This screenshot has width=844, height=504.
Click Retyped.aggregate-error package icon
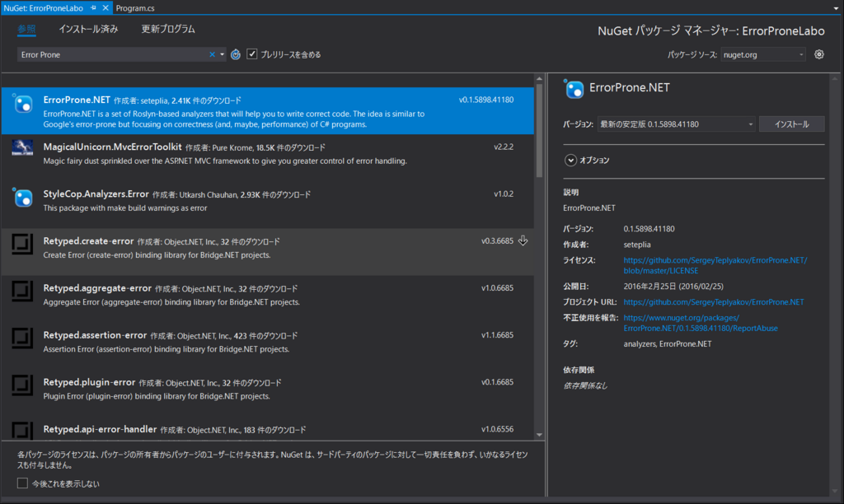click(22, 291)
